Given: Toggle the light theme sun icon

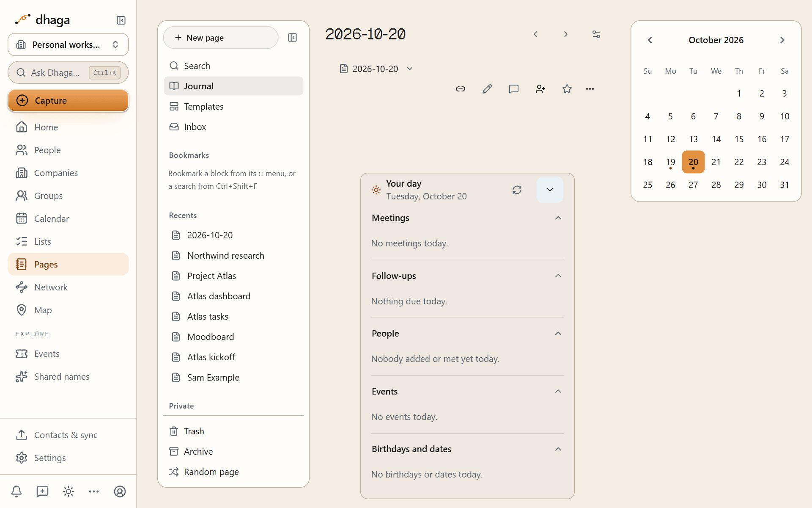Looking at the screenshot, I should [x=69, y=491].
